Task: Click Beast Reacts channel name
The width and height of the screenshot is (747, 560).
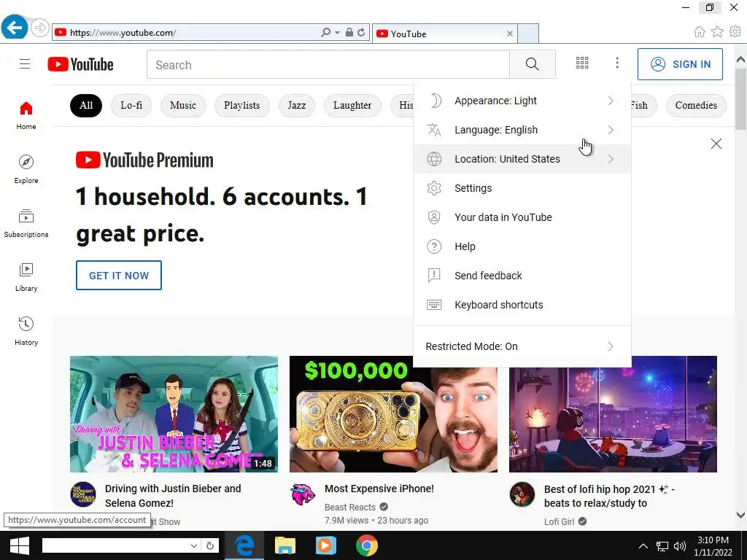Action: [350, 507]
